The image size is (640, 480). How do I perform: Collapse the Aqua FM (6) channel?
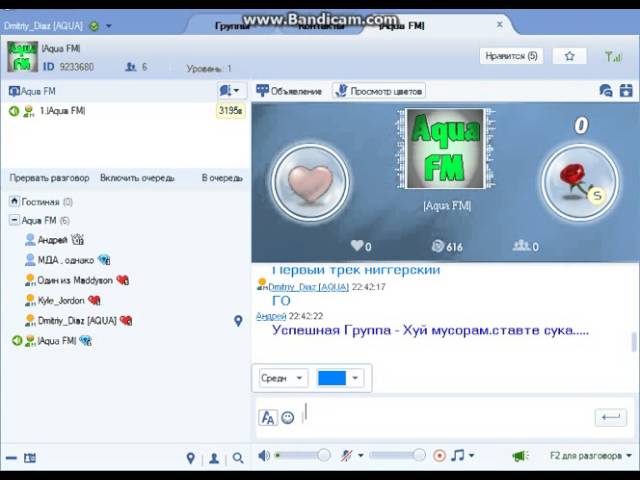[14, 220]
